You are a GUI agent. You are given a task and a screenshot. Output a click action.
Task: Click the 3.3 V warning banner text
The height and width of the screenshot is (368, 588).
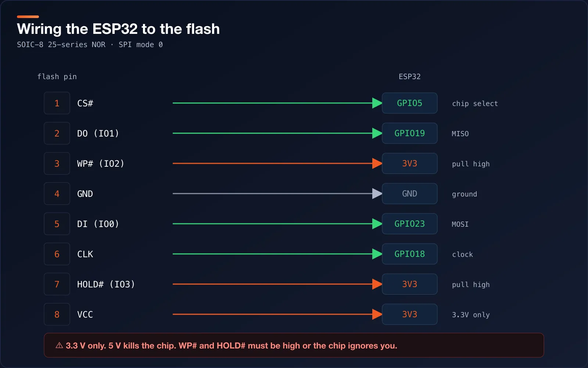[x=232, y=346]
